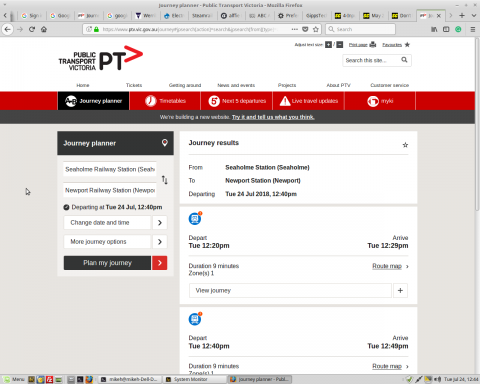Click the first train journey icon
Screen dimensions: 480x384
tap(195, 219)
